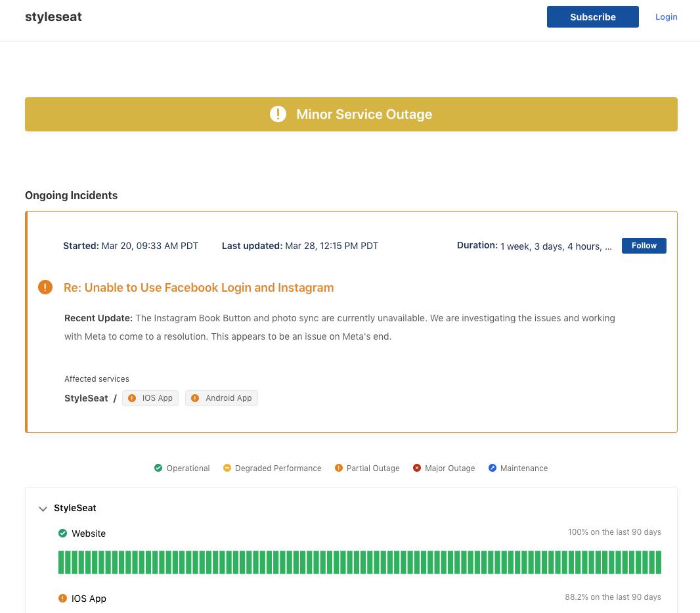This screenshot has width=700, height=613.
Task: Click the Started Mar 20 timestamp
Action: pyautogui.click(x=131, y=246)
